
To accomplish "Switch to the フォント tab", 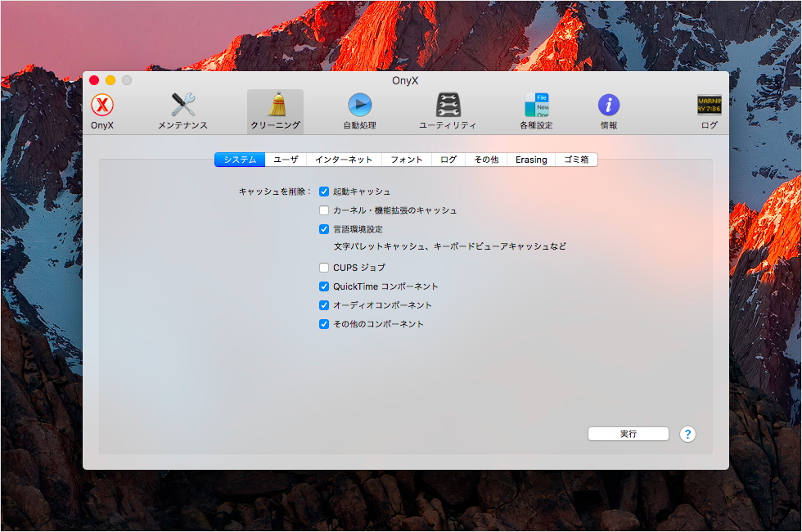I will 407,160.
